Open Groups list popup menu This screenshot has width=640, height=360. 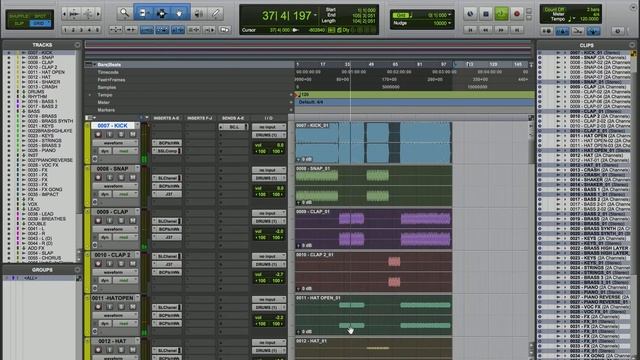[x=77, y=270]
